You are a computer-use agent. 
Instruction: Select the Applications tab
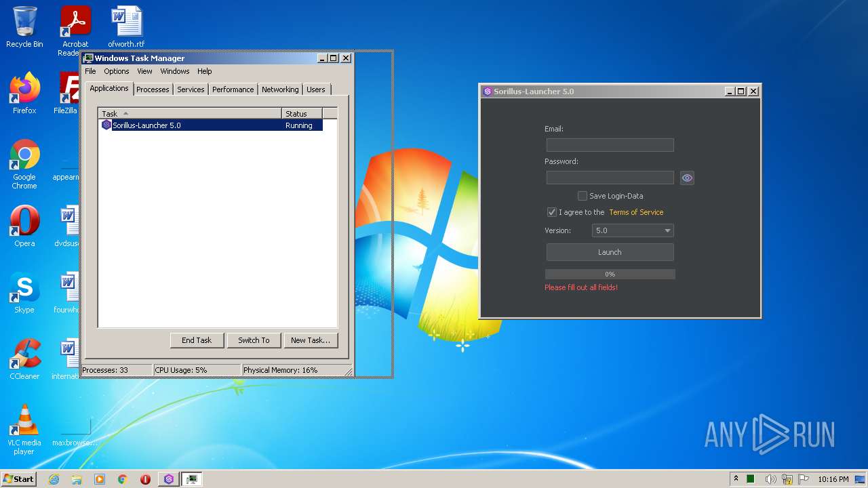pos(108,88)
